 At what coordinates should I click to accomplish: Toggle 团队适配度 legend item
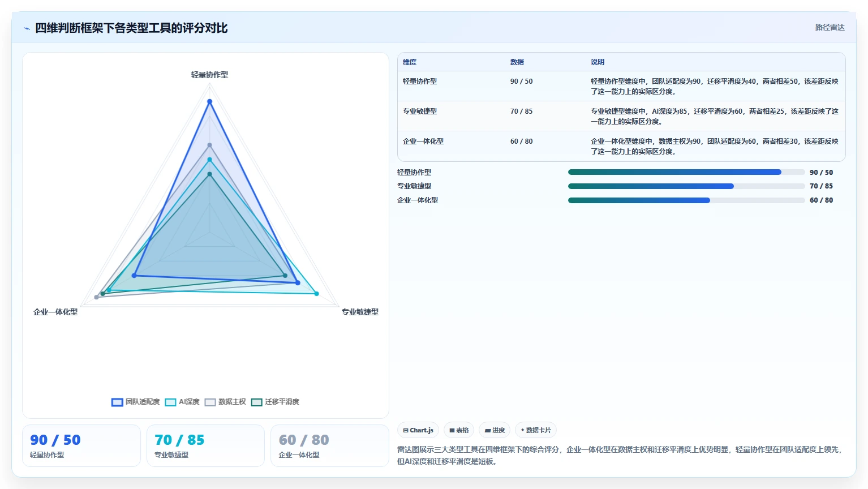[136, 402]
